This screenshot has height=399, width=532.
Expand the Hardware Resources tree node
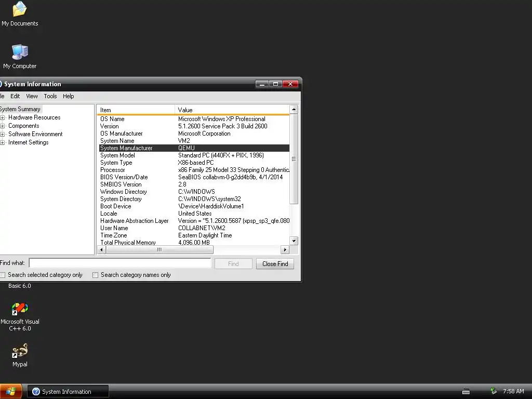pyautogui.click(x=3, y=118)
